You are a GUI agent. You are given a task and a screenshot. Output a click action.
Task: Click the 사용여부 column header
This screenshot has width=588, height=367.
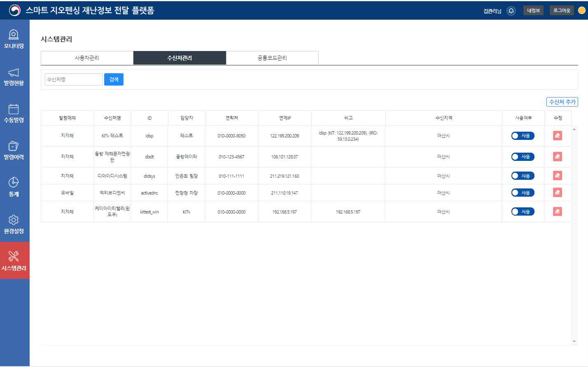[523, 118]
